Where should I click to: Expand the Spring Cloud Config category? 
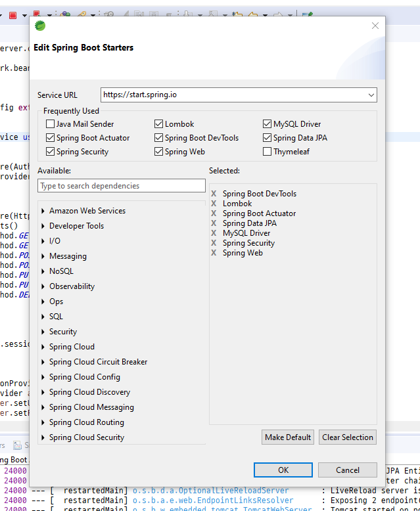(x=43, y=377)
